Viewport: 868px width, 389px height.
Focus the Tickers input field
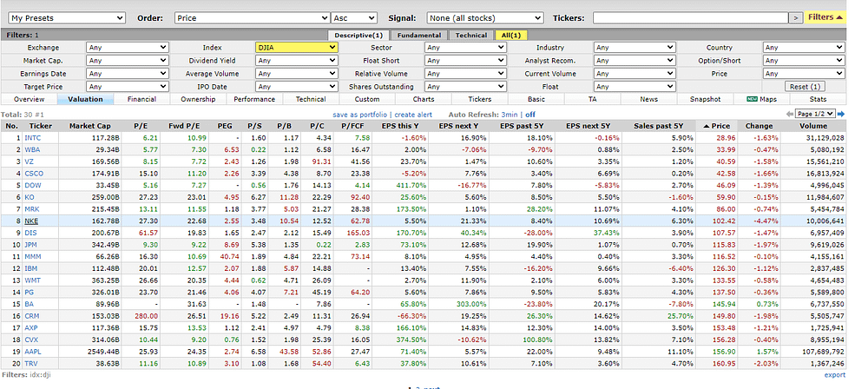[x=690, y=18]
